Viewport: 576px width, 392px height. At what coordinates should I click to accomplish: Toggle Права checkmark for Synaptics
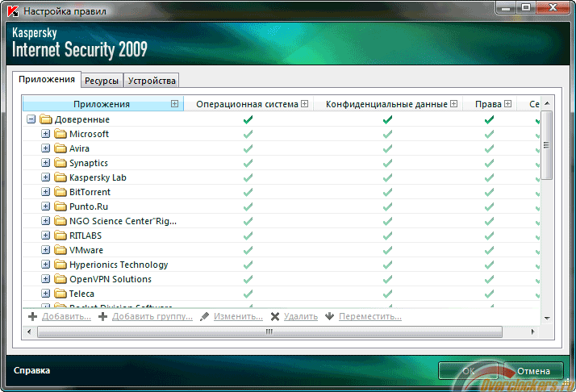tap(490, 163)
